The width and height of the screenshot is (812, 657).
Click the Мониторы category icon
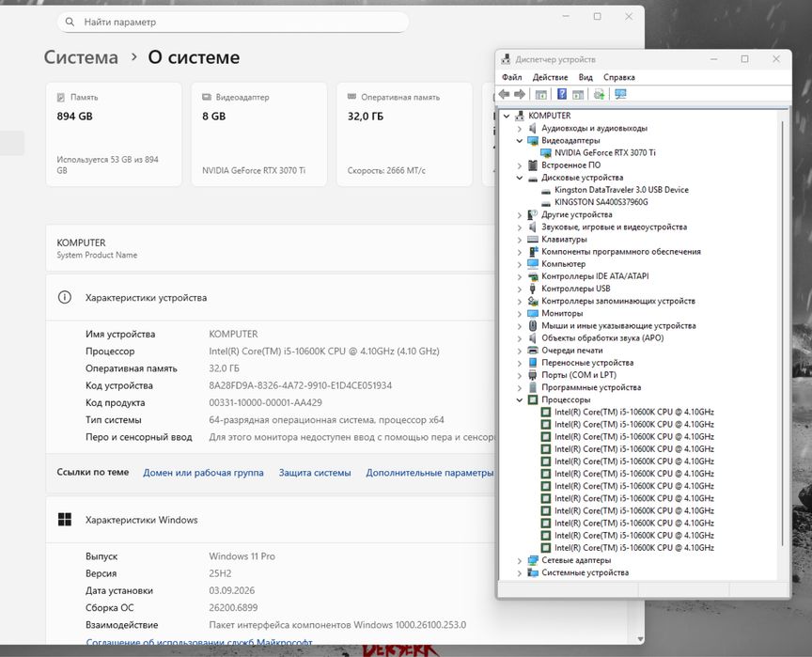coord(532,313)
